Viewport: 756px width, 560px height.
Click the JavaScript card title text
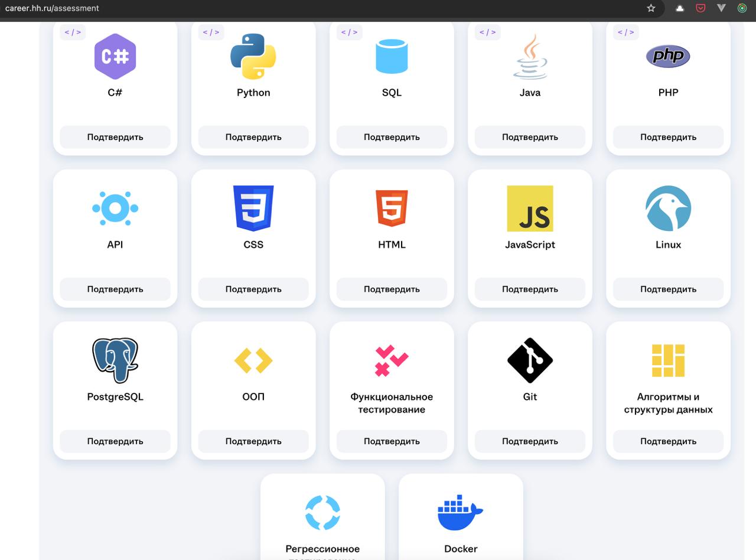pyautogui.click(x=530, y=245)
